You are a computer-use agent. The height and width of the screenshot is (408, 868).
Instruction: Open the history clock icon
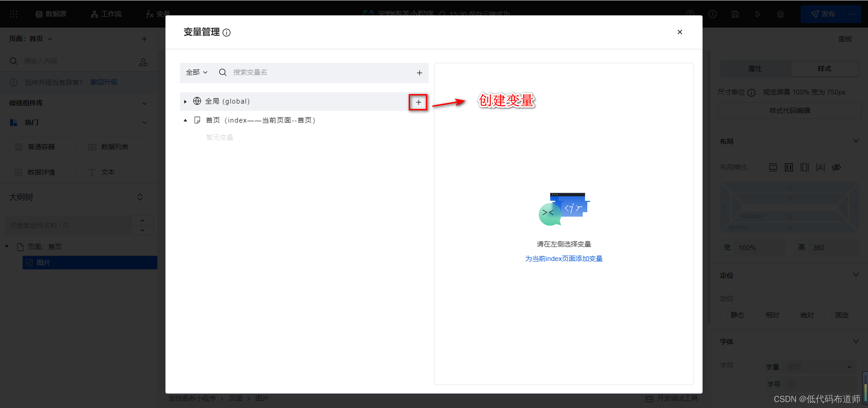[712, 14]
